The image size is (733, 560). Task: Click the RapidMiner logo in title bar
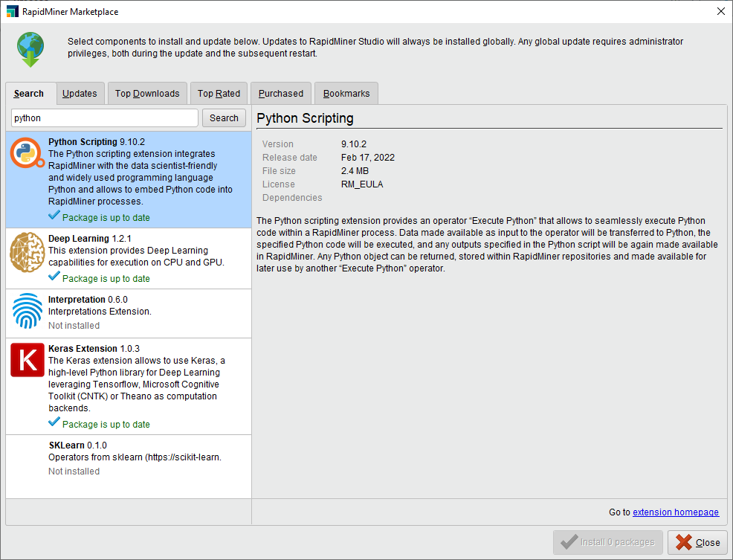(x=12, y=11)
